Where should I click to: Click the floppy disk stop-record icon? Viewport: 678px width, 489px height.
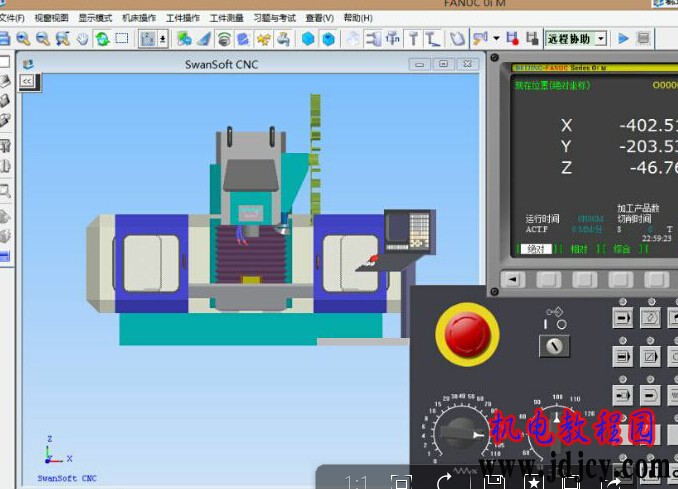(532, 38)
